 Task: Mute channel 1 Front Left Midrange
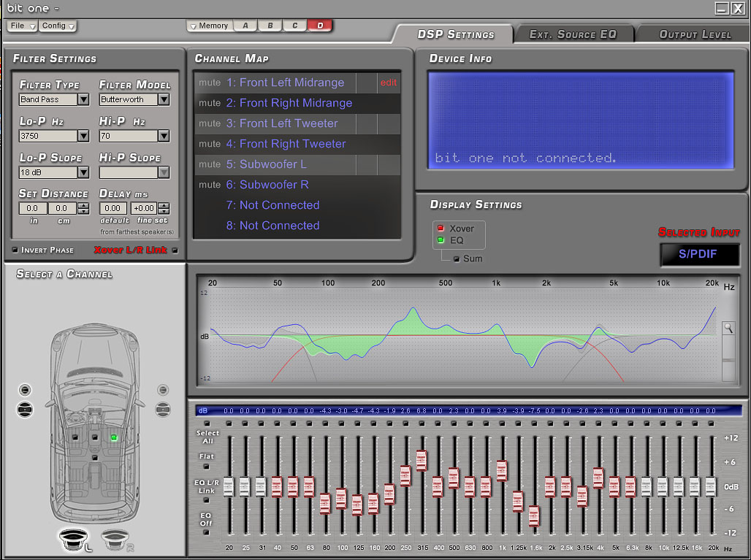[210, 83]
